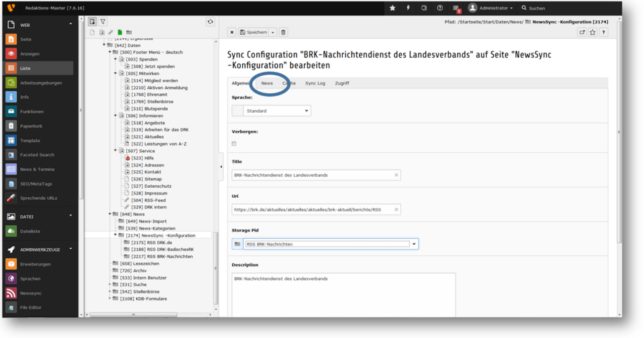Delete record using the trash icon
This screenshot has height=338, width=644.
pos(283,32)
